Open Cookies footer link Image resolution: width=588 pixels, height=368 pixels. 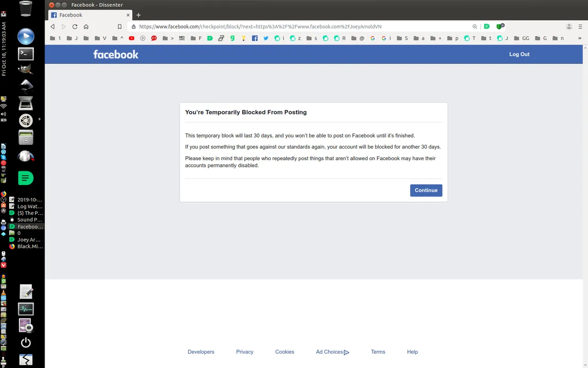coord(284,352)
